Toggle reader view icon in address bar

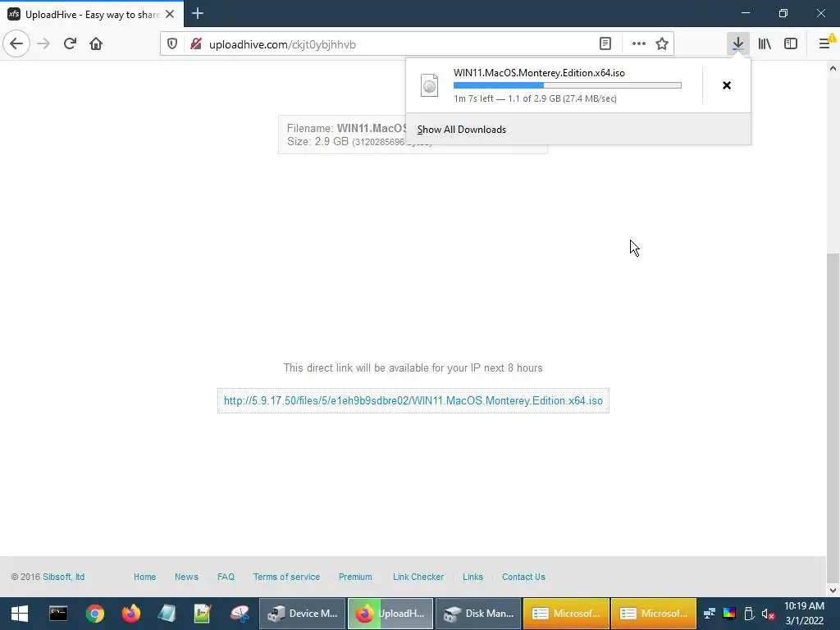click(x=605, y=44)
